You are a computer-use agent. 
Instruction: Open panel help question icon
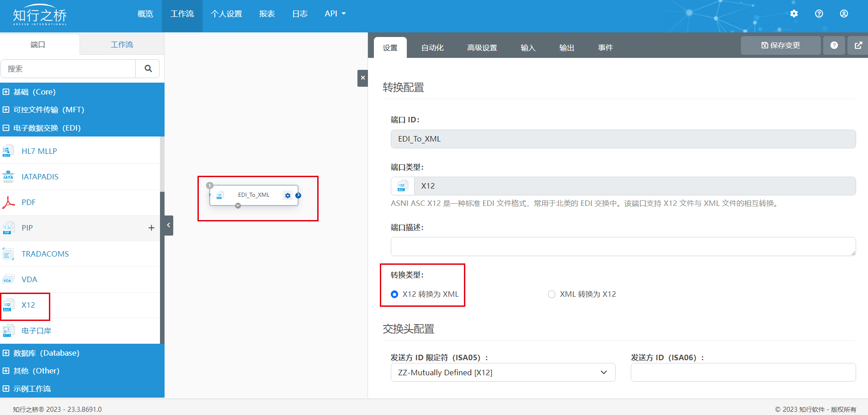(834, 45)
